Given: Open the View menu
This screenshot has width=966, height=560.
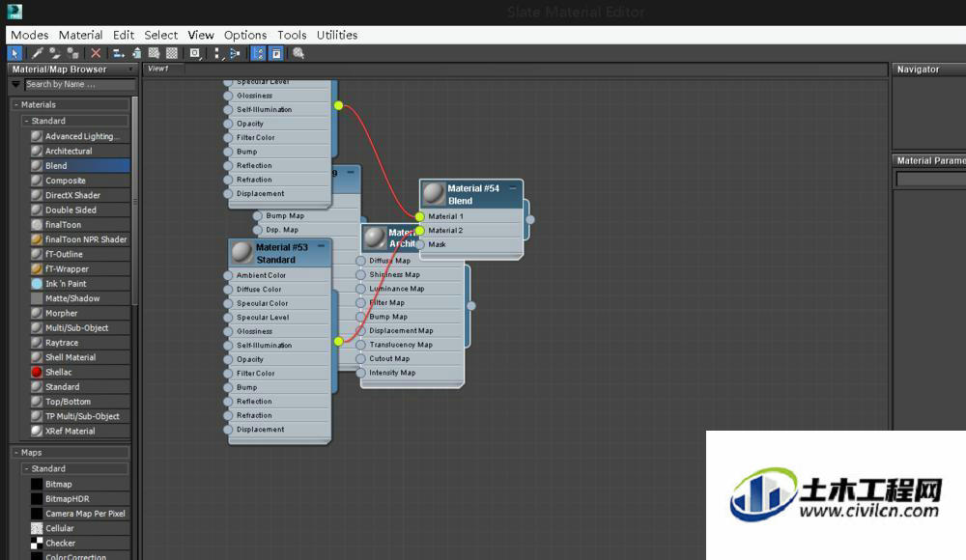Looking at the screenshot, I should point(201,35).
